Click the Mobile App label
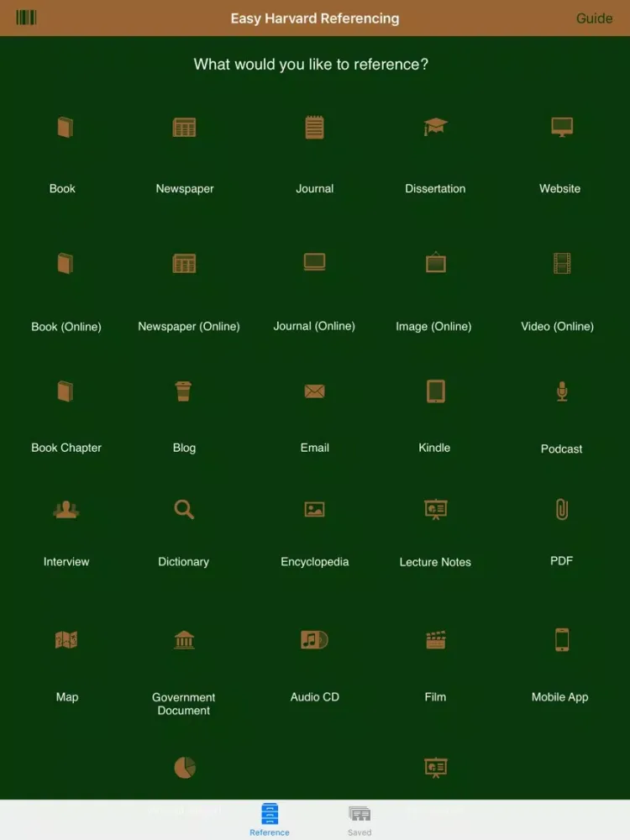 pyautogui.click(x=559, y=697)
